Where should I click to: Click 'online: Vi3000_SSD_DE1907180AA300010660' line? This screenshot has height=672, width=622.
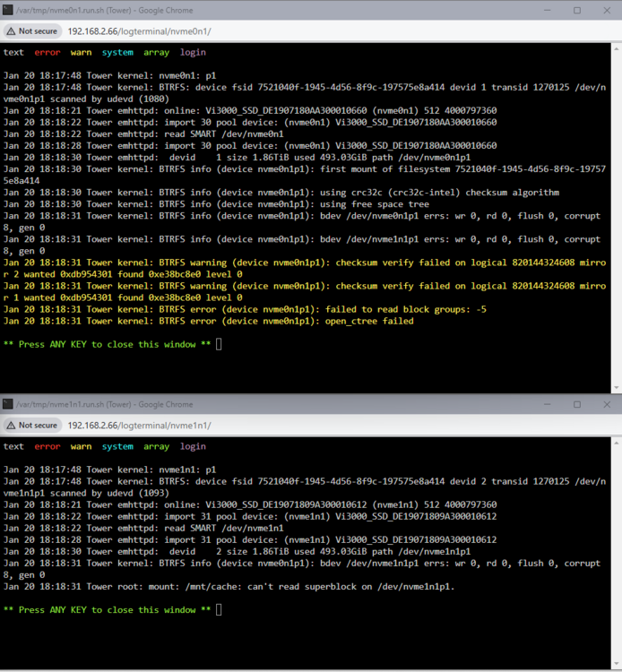250,110
